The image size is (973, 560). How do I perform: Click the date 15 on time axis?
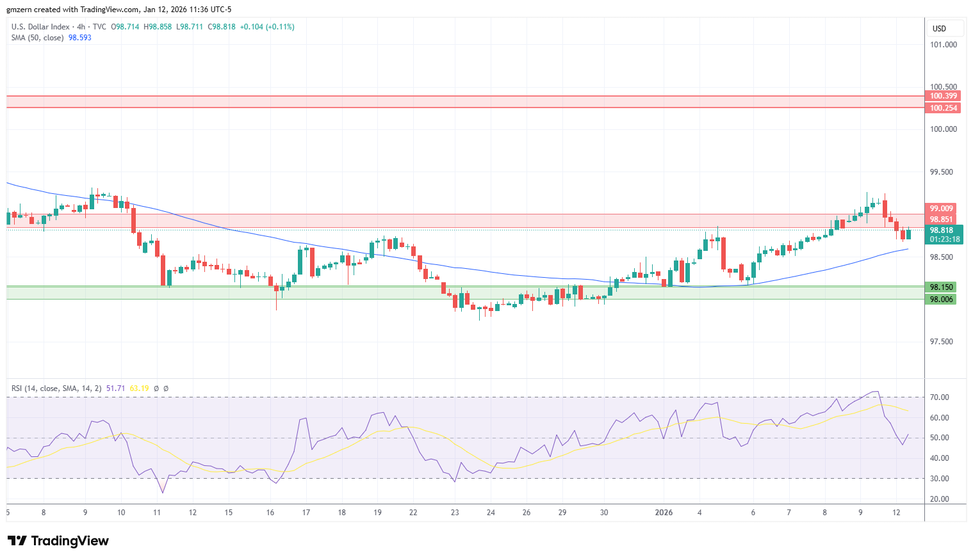229,513
